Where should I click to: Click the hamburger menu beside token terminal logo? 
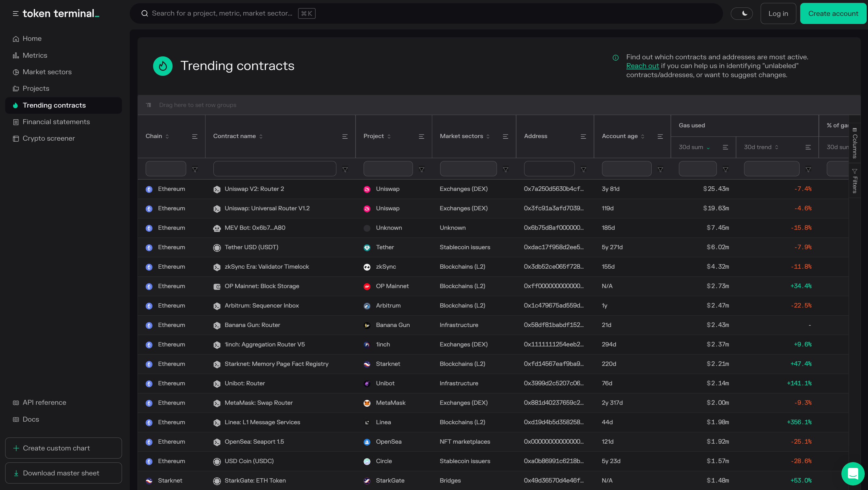click(x=16, y=14)
